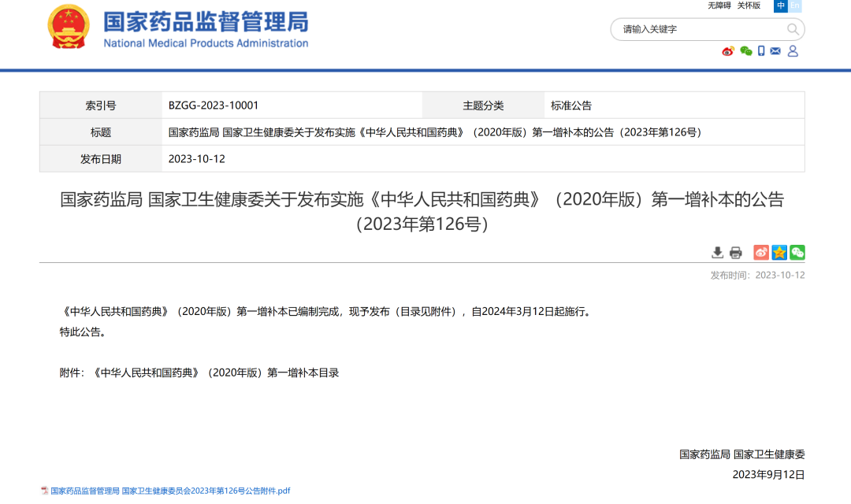Print the current announcement

tap(736, 253)
